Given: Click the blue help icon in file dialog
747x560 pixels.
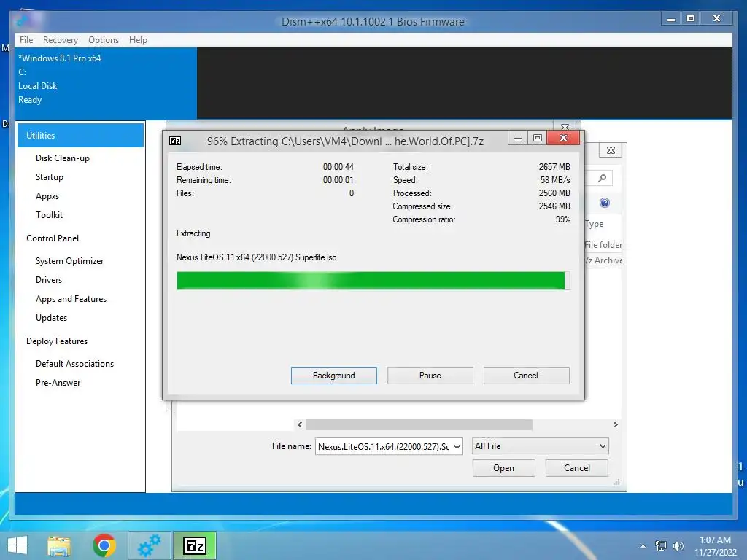Looking at the screenshot, I should [605, 203].
